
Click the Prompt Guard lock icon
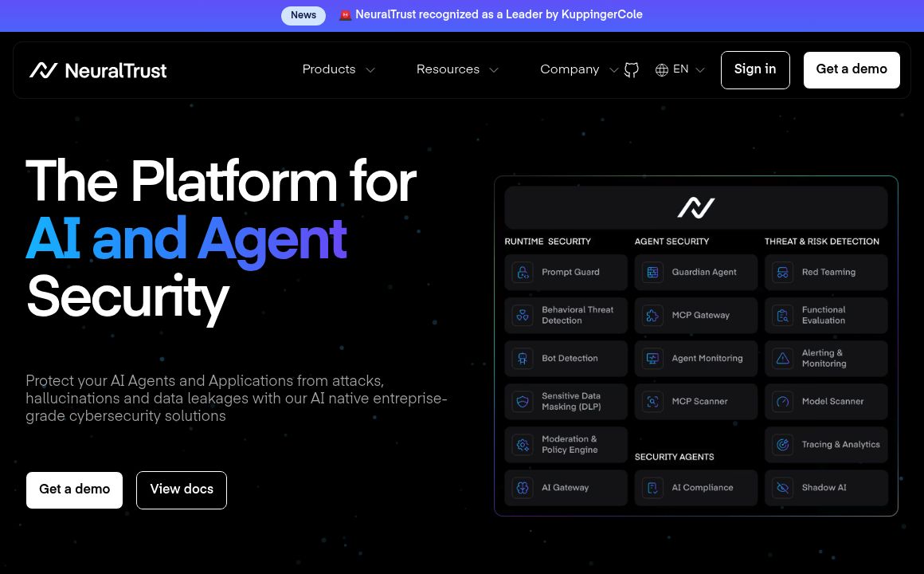(523, 273)
